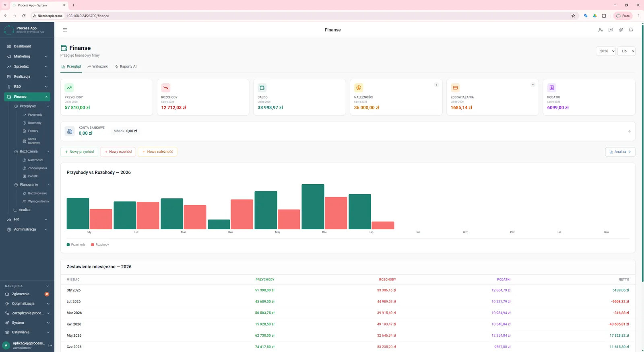Open the month Lip dropdown
The width and height of the screenshot is (644, 352).
coord(626,51)
